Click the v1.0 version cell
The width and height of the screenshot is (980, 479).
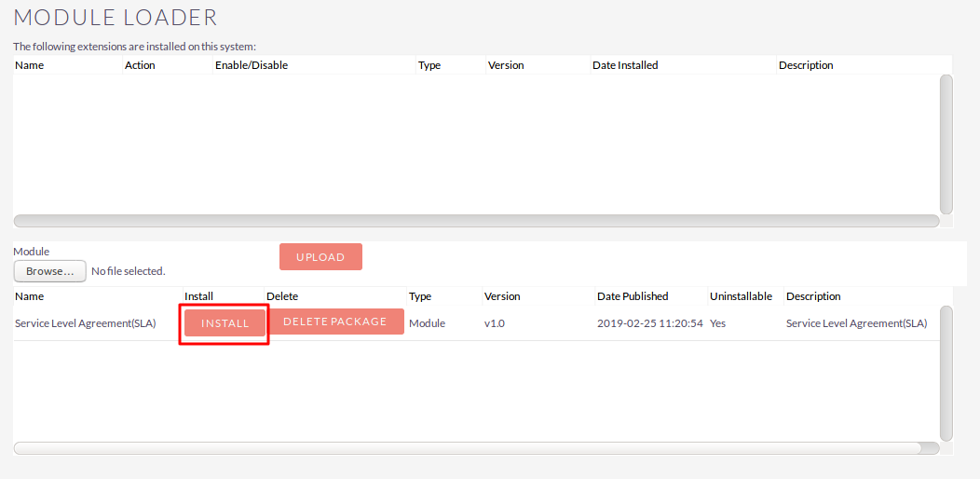(495, 323)
